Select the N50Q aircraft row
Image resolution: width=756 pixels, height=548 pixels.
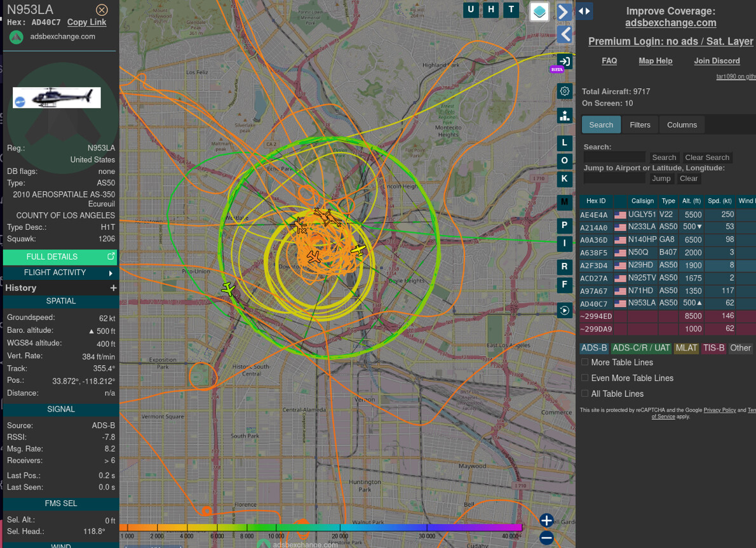click(x=668, y=253)
